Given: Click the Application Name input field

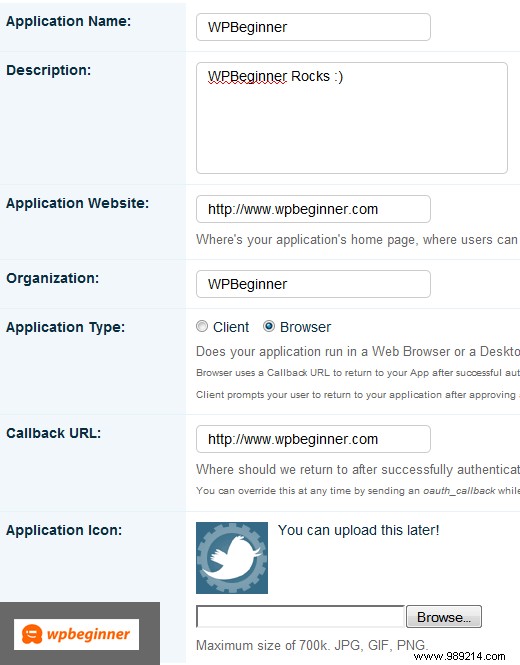Looking at the screenshot, I should pyautogui.click(x=313, y=27).
